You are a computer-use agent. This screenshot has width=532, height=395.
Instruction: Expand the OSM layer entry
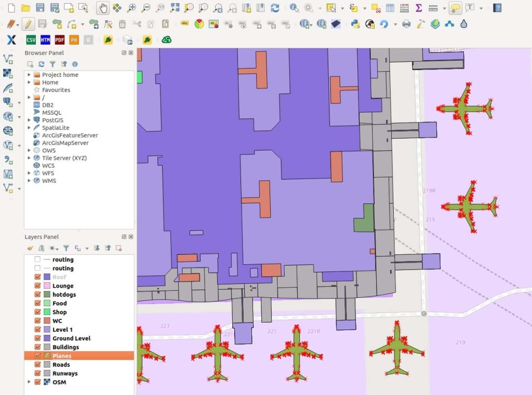click(x=29, y=382)
